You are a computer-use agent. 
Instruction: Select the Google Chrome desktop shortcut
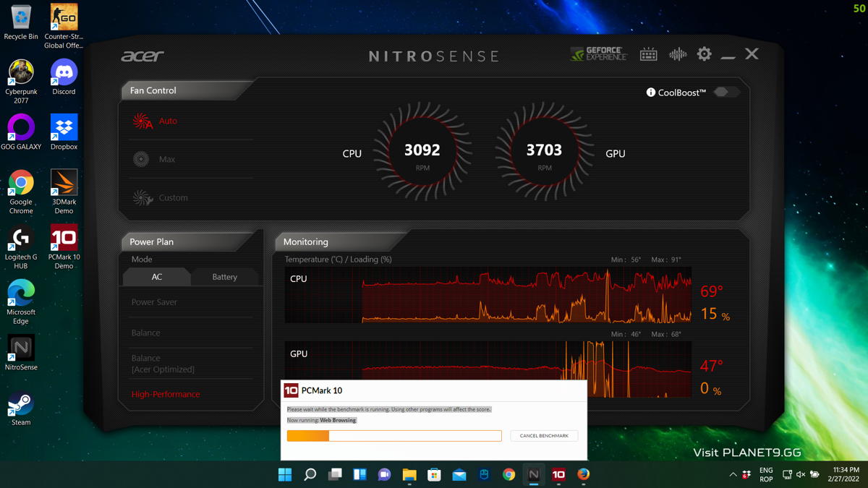coord(21,192)
